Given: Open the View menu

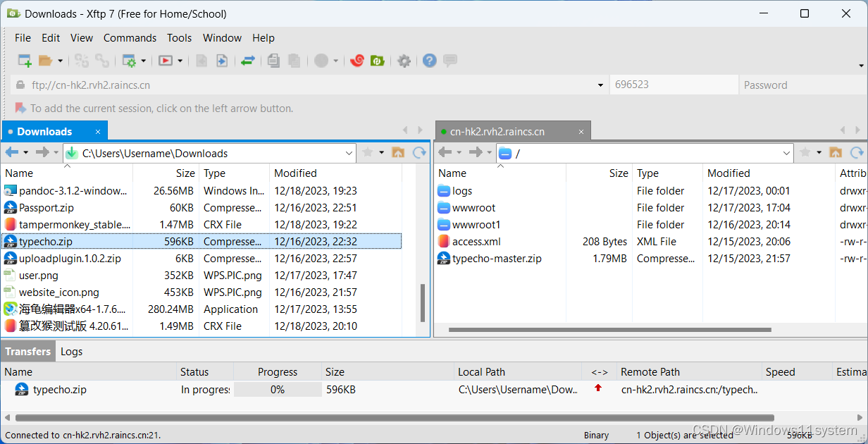Looking at the screenshot, I should pos(82,38).
